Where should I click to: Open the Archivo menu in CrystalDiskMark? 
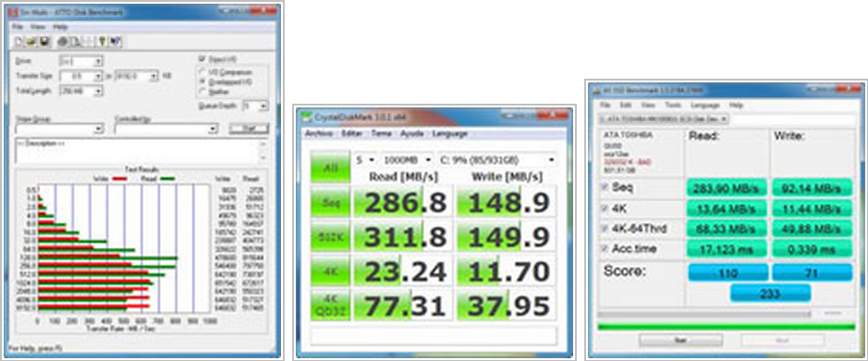point(320,133)
